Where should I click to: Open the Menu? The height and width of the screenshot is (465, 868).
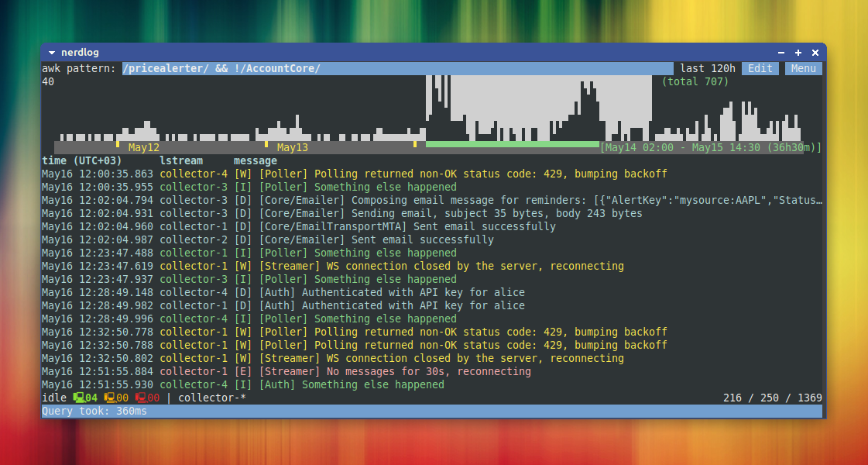click(803, 68)
